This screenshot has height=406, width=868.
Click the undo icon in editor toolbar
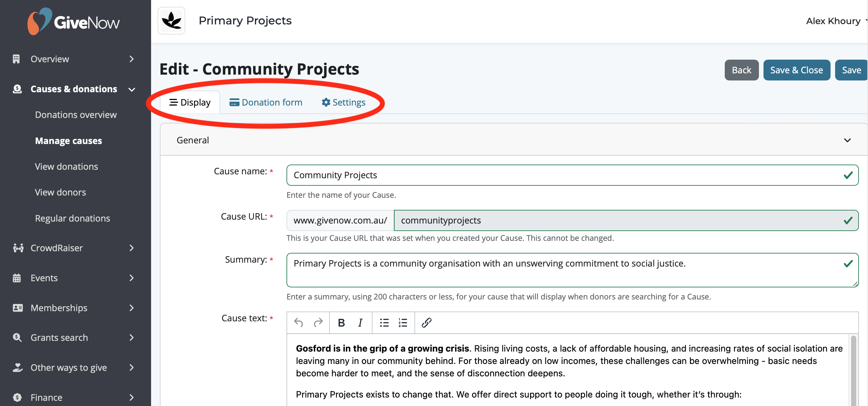[298, 323]
